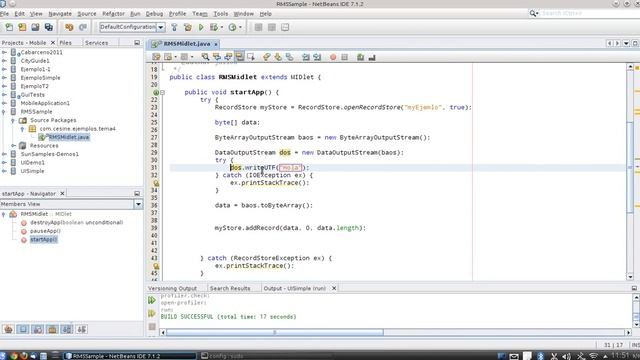This screenshot has height=360, width=640.
Task: Click the Redo toolbar icon
Action: click(82, 27)
